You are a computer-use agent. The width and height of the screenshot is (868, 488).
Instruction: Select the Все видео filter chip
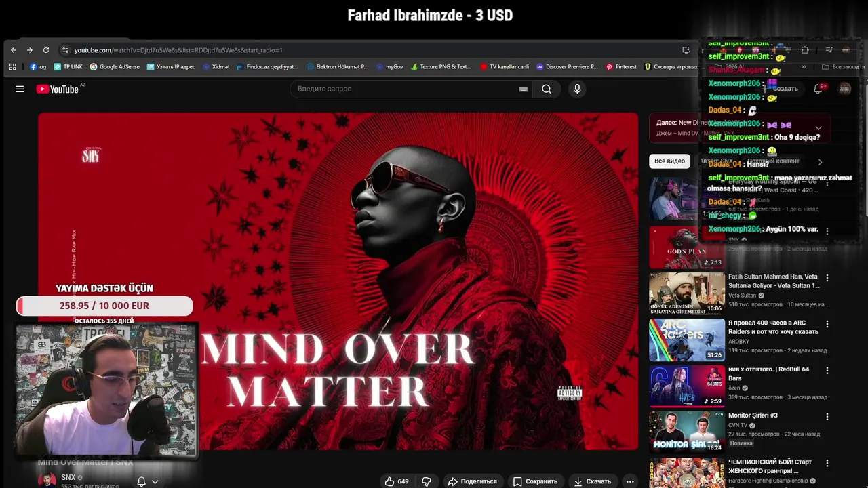[669, 161]
